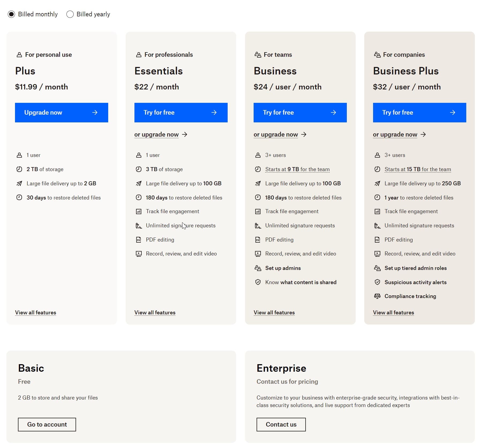Click the signature requests pen icon in Business

(x=258, y=226)
